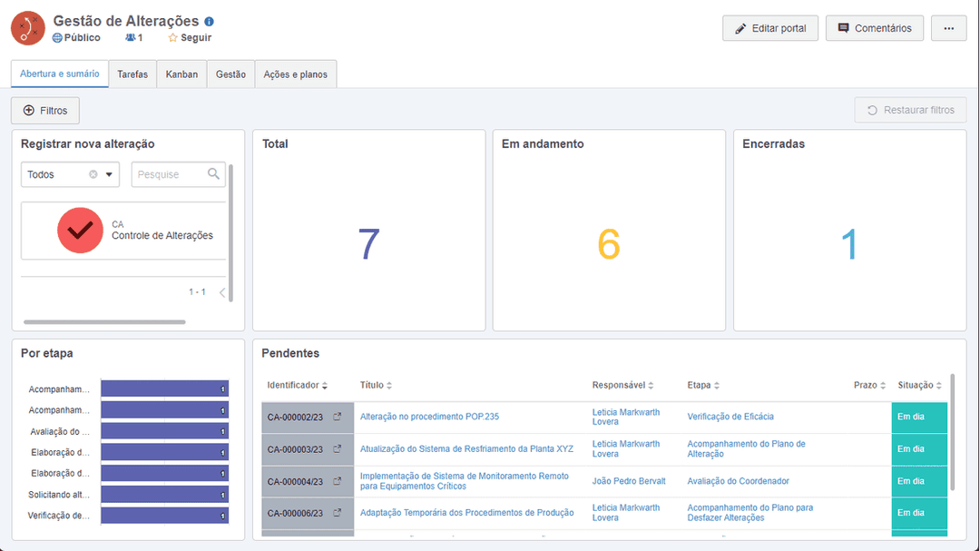Open the info icon beside portal title
The width and height of the screenshot is (980, 551).
tap(210, 21)
